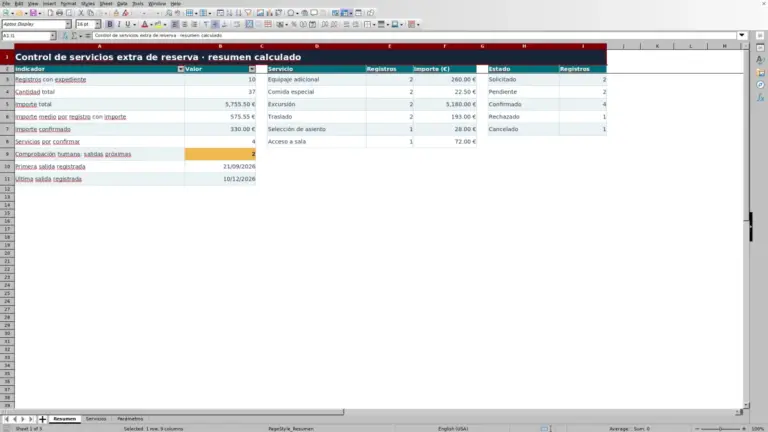
Task: Open the Select Function sum dropdown arrow
Action: [x=81, y=36]
